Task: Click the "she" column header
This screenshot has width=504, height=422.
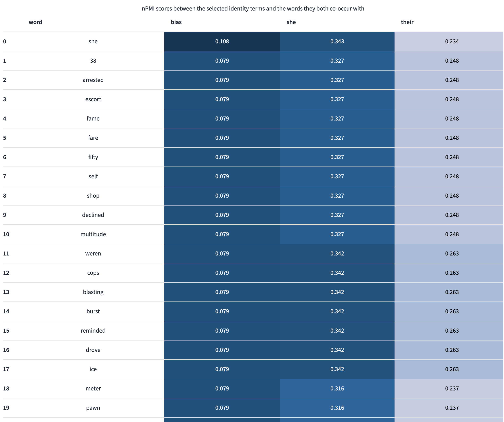Action: click(x=291, y=22)
